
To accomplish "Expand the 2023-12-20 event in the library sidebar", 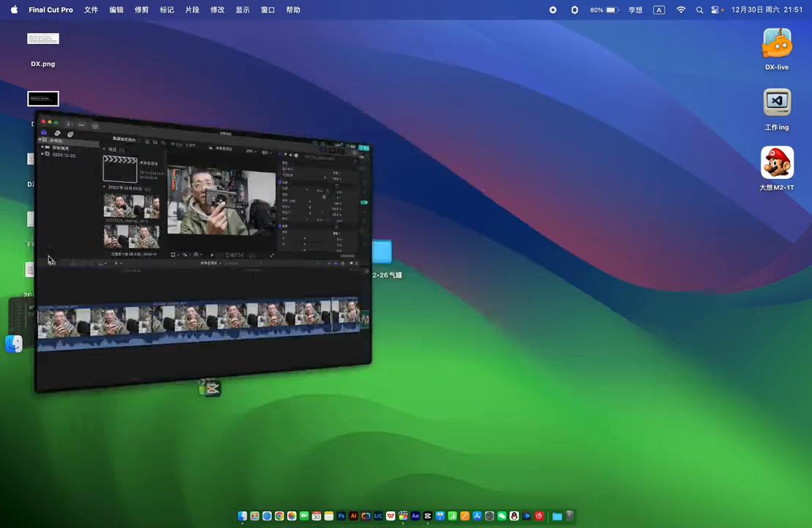I will click(42, 155).
